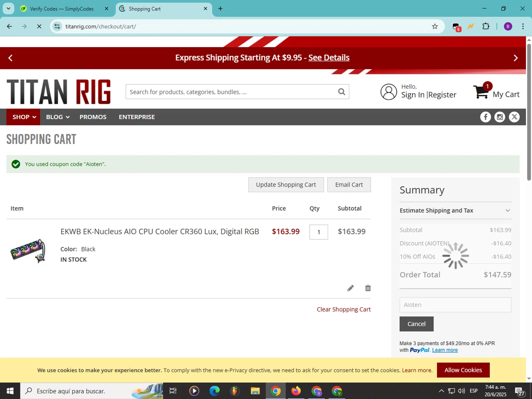Open the Media Player taskbar icon
This screenshot has height=399, width=532.
pyautogui.click(x=194, y=391)
